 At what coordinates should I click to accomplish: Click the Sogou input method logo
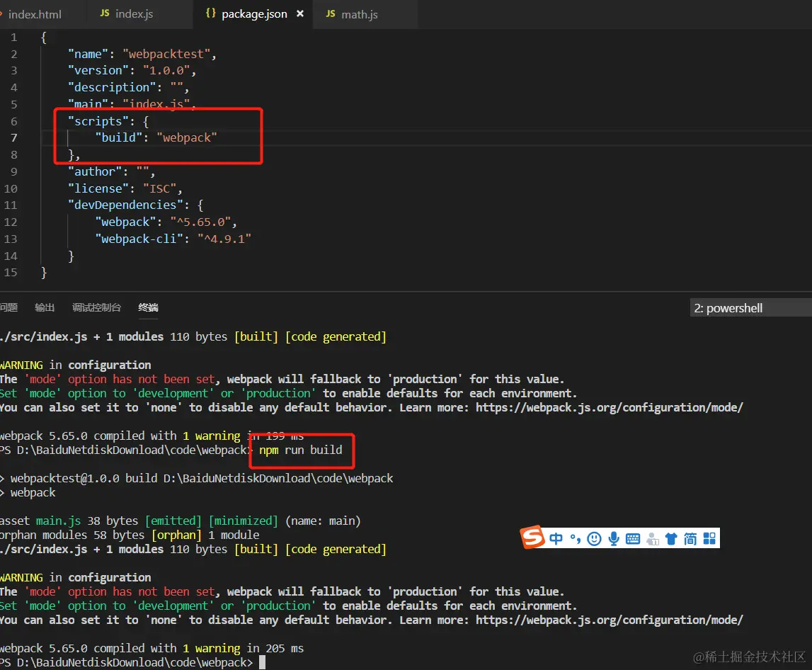pyautogui.click(x=532, y=538)
